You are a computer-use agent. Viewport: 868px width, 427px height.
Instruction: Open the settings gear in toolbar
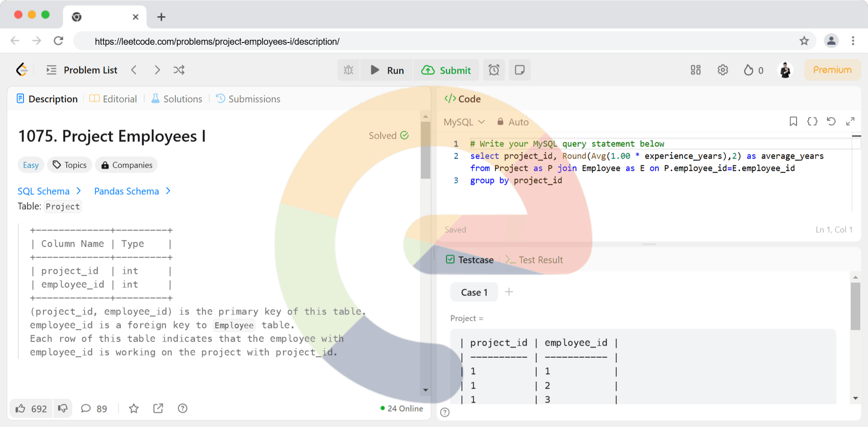722,70
